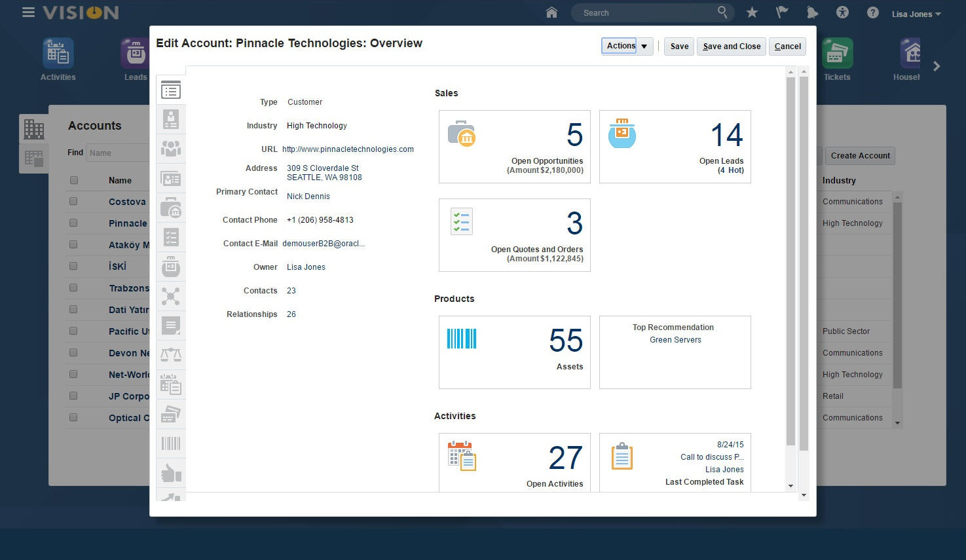Click the Save button
The height and width of the screenshot is (560, 966).
pyautogui.click(x=679, y=47)
